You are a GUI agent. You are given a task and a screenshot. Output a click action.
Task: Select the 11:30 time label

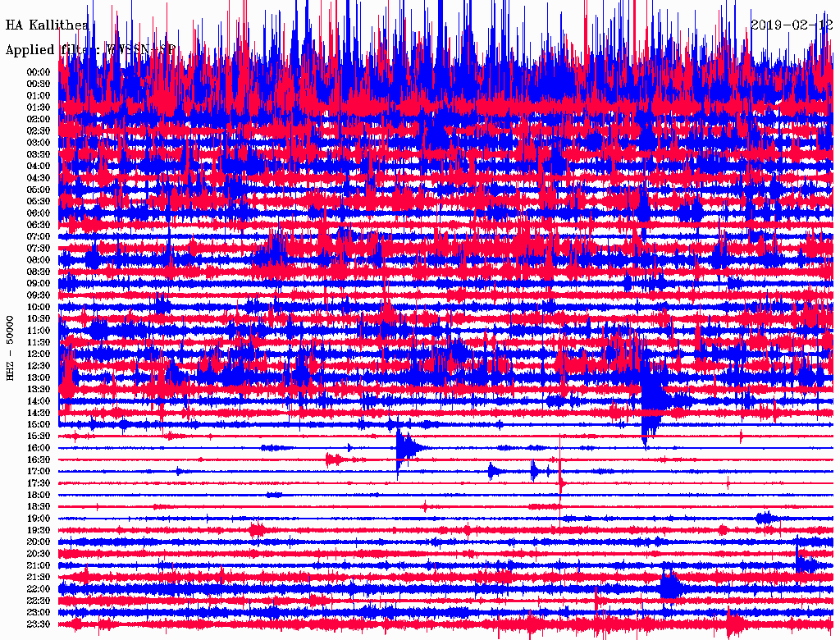(38, 342)
